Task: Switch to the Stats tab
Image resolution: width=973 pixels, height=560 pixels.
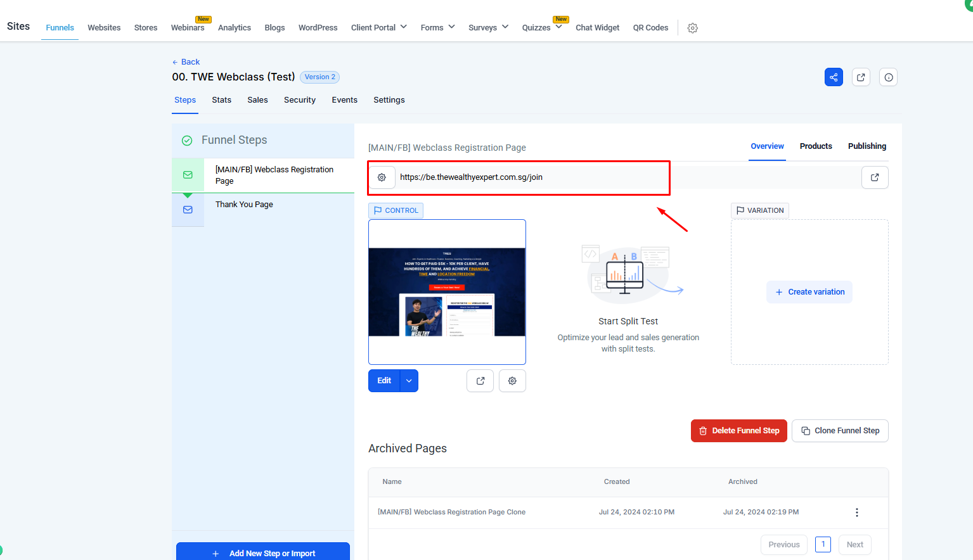Action: [x=221, y=100]
